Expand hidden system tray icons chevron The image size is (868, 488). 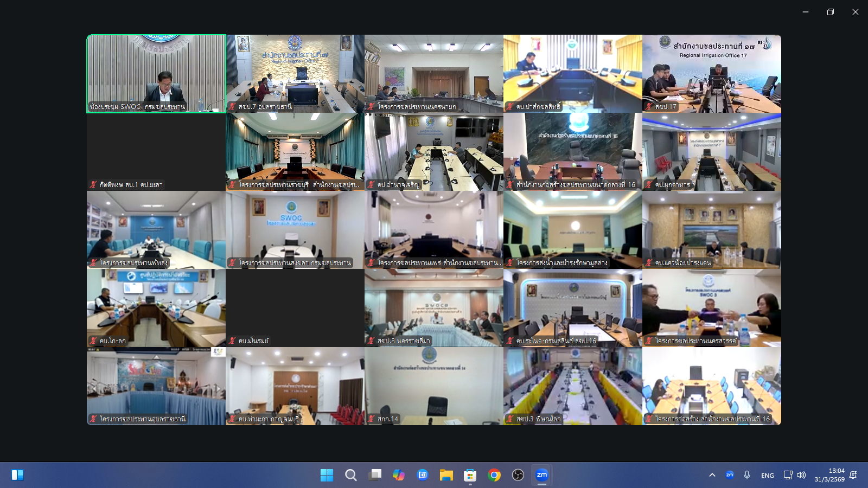(x=712, y=475)
